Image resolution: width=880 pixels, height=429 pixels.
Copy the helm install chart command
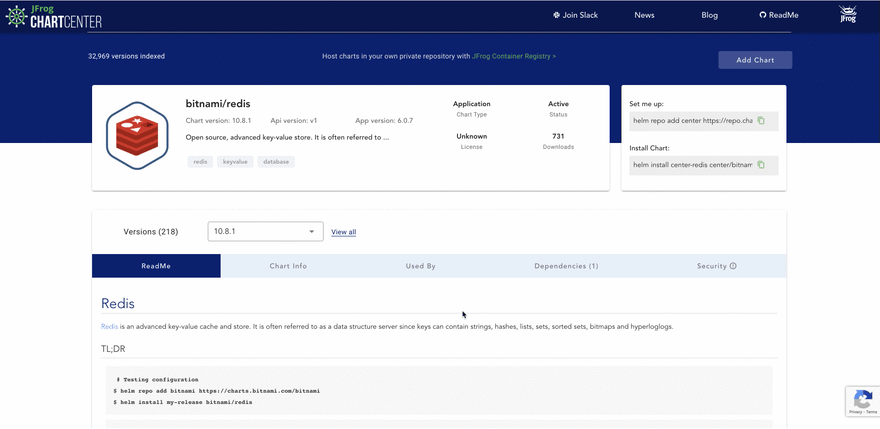(x=761, y=165)
